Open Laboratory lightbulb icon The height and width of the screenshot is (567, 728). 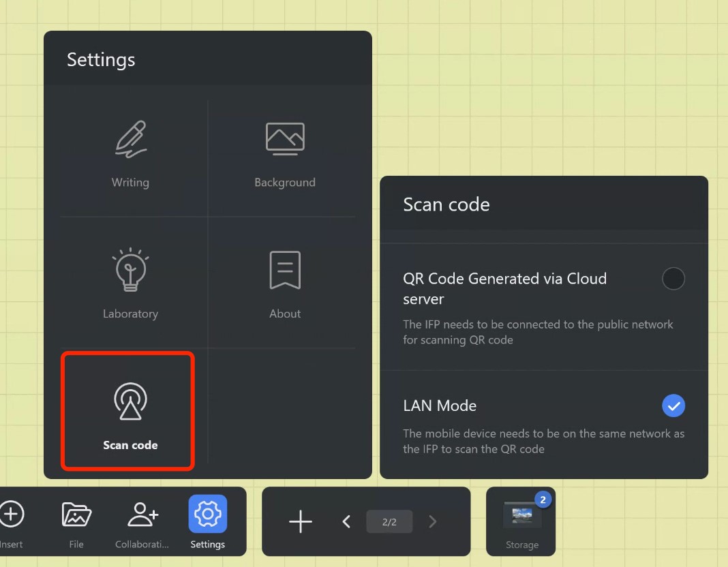click(130, 271)
